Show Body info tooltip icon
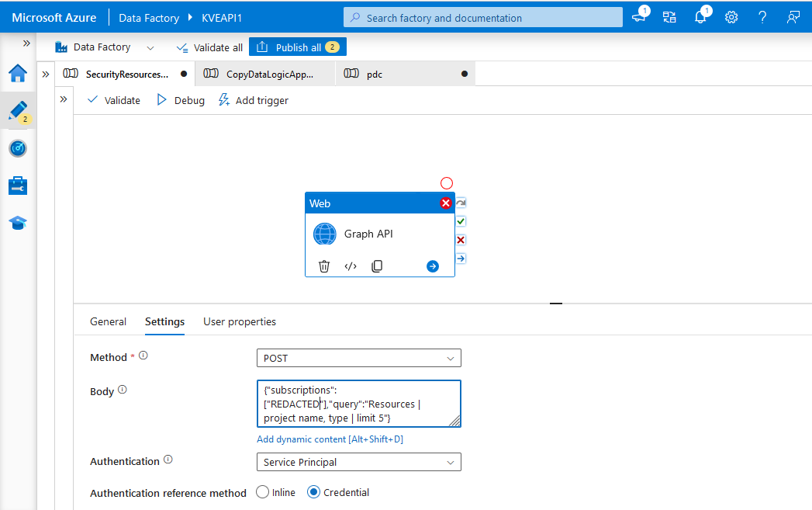 pos(123,390)
